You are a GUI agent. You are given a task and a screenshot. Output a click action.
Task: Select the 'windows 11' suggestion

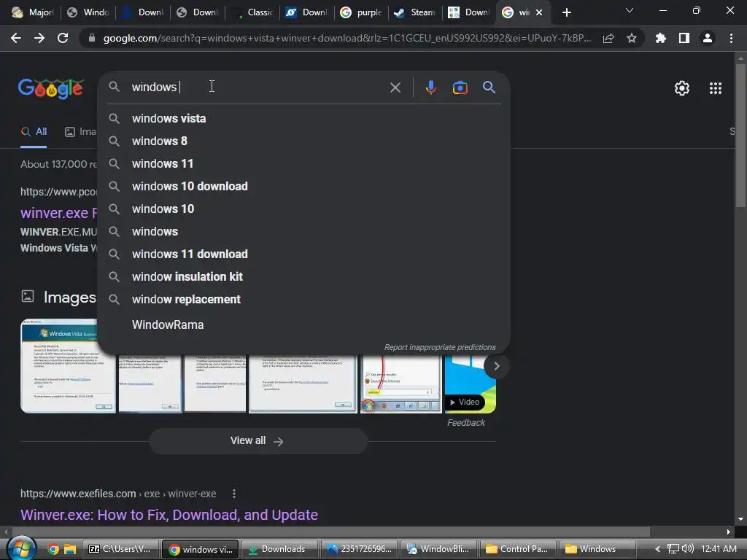304,164
